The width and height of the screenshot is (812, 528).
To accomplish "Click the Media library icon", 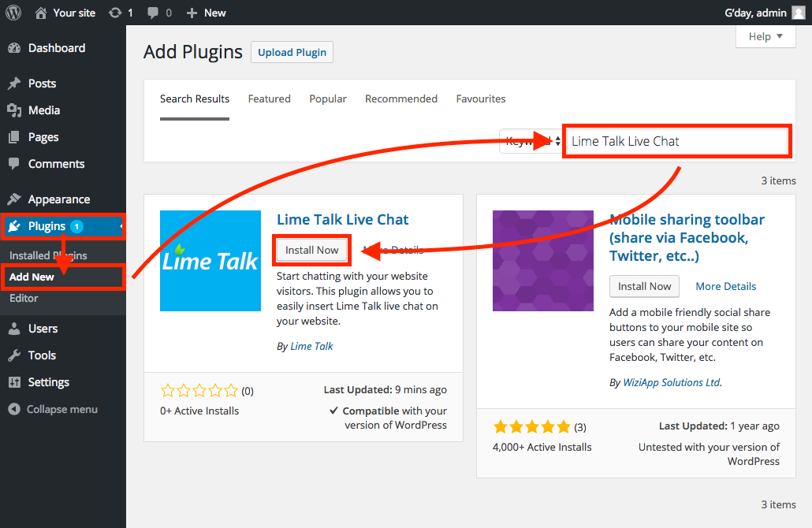I will [x=14, y=110].
